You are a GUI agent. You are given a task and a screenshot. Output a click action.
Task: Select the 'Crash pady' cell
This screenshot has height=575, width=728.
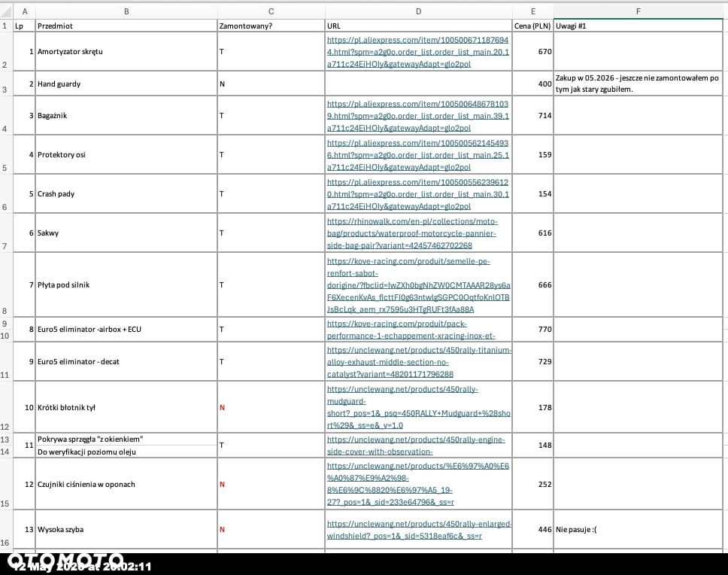pos(126,193)
